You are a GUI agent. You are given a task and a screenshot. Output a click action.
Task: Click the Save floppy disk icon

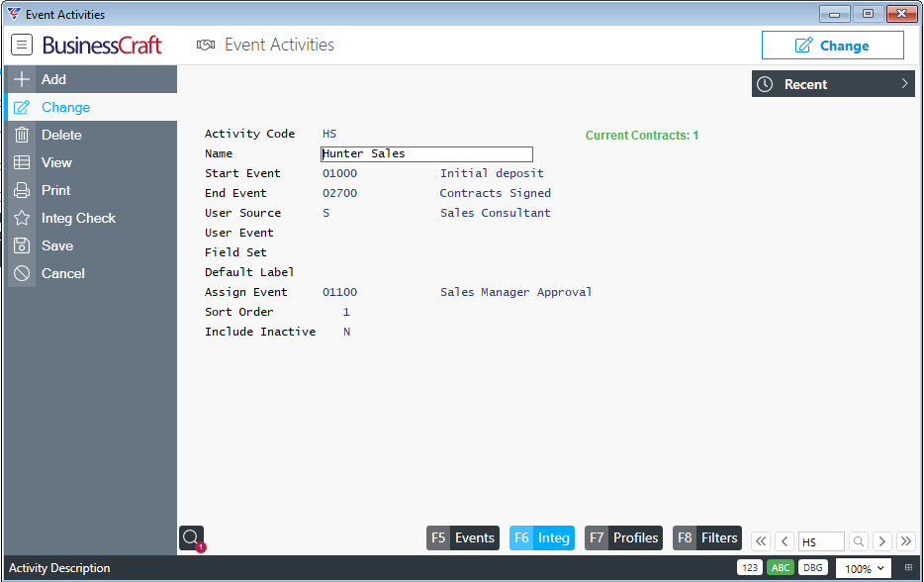point(22,245)
